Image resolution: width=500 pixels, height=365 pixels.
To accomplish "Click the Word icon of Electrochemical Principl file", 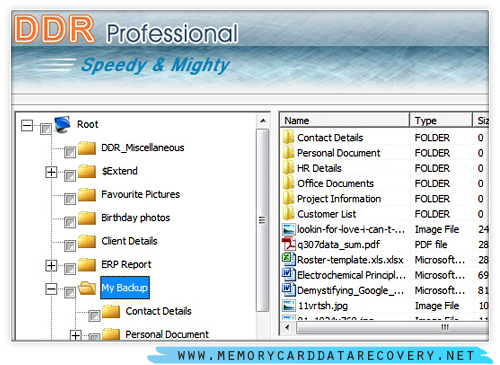I will point(289,274).
